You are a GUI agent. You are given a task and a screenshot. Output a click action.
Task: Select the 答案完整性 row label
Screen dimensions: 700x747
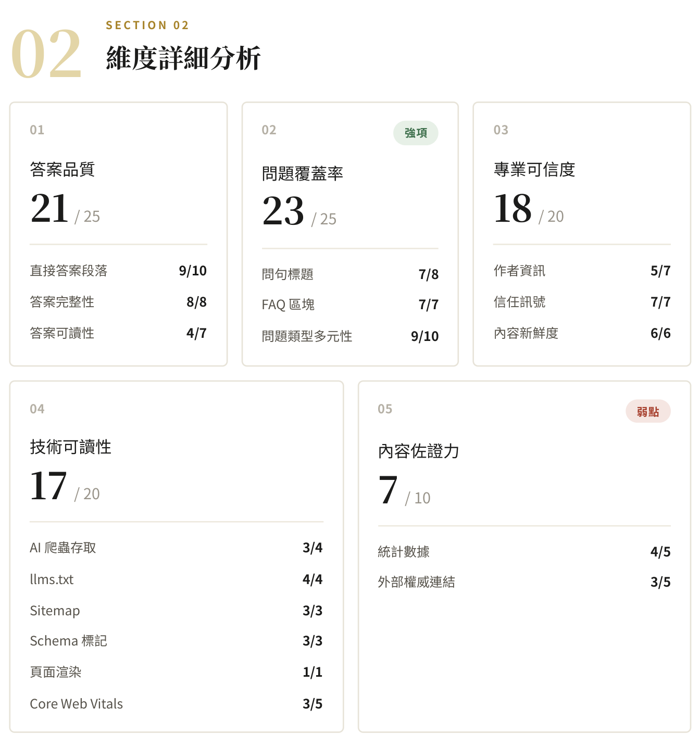(62, 302)
